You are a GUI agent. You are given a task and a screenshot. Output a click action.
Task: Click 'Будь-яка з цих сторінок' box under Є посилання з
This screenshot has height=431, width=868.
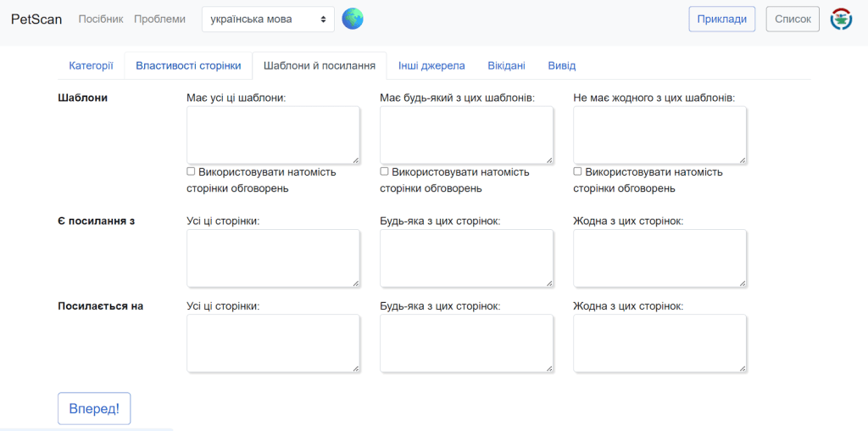466,259
